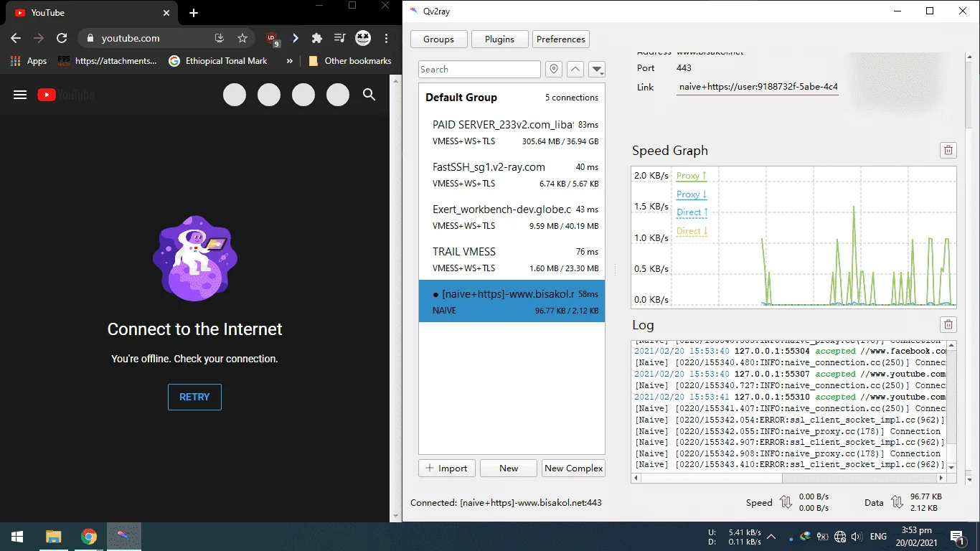Click the Log horizontal scrollbar
The width and height of the screenshot is (980, 551).
pos(789,478)
